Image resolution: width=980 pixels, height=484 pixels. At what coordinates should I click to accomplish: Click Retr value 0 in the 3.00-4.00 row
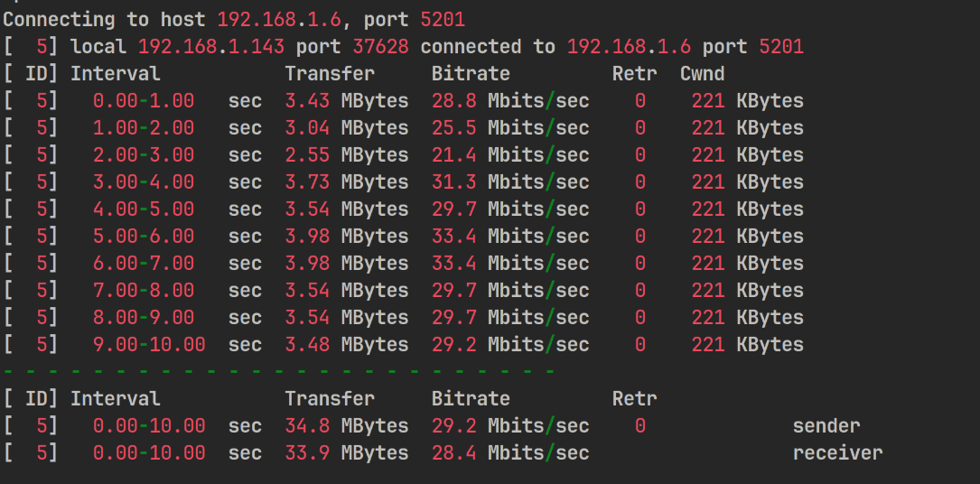pyautogui.click(x=640, y=182)
